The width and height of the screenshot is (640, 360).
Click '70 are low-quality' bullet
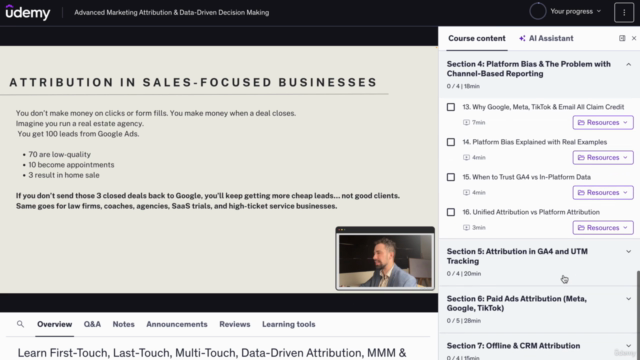click(x=60, y=154)
